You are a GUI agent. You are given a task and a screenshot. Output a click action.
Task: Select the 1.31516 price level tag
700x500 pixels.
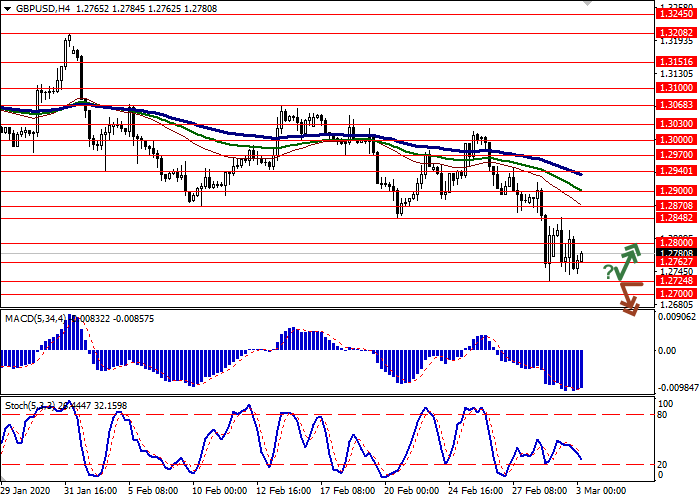676,61
